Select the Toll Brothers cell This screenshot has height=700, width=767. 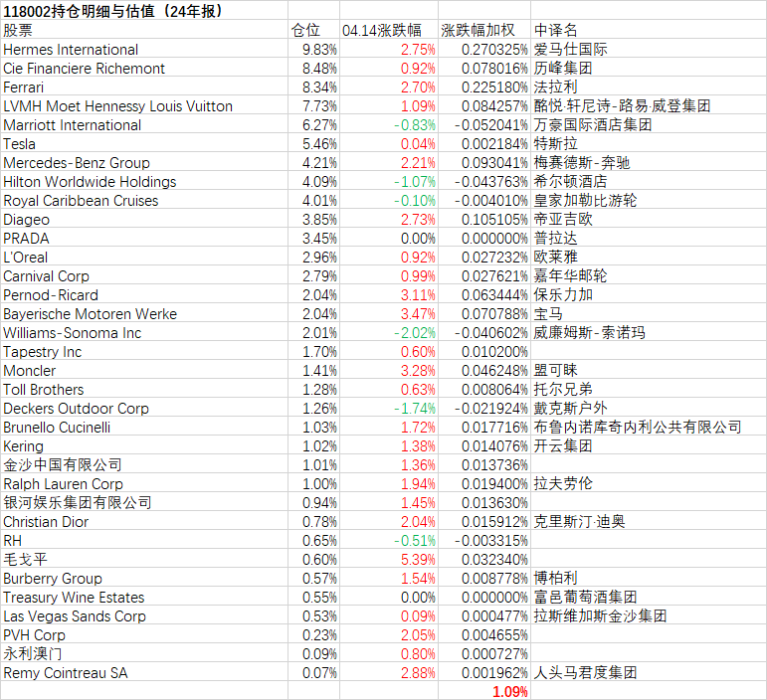pyautogui.click(x=144, y=389)
